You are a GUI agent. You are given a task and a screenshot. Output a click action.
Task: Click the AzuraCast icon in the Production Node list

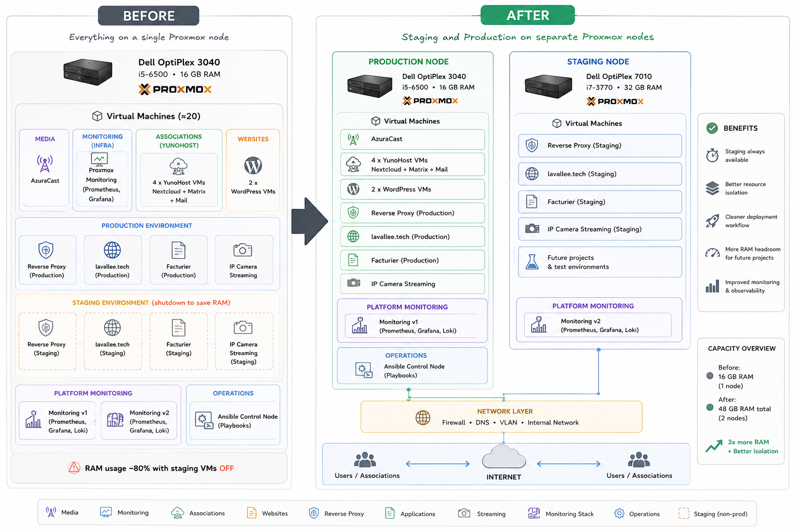353,139
